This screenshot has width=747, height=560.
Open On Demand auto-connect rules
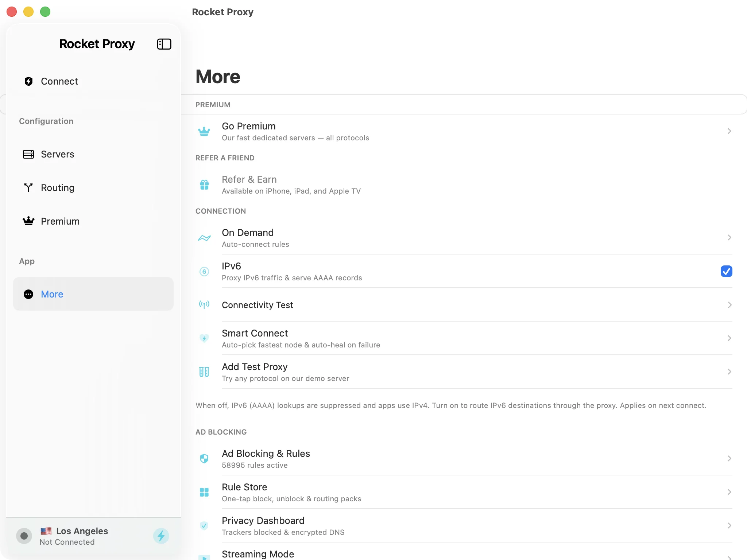464,238
